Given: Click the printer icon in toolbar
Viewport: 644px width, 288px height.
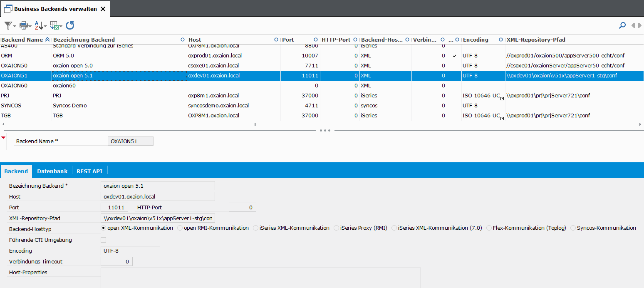Looking at the screenshot, I should coord(23,26).
